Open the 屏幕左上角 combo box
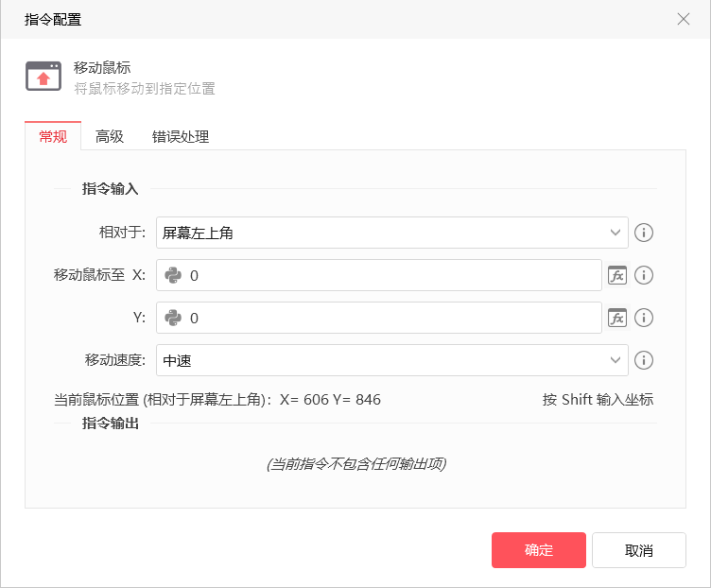711x588 pixels. coord(392,233)
